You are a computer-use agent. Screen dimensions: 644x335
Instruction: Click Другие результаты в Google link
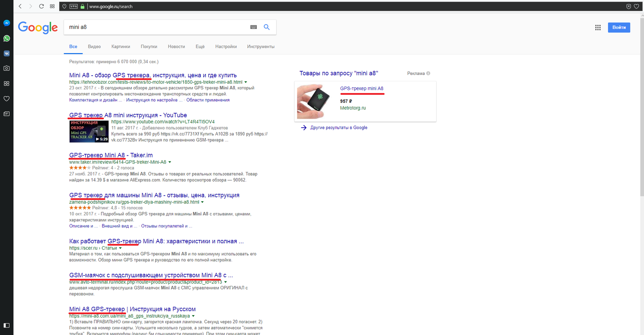[339, 128]
